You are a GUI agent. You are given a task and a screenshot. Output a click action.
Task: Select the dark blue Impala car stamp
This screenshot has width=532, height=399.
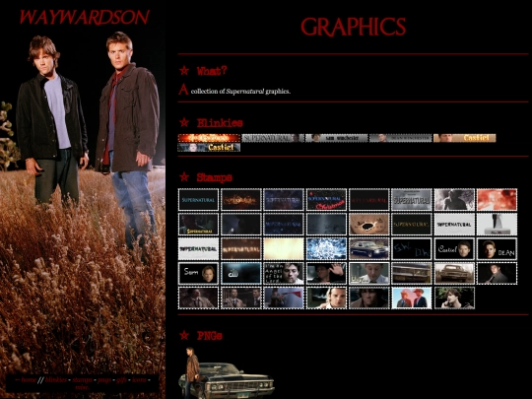(x=369, y=248)
